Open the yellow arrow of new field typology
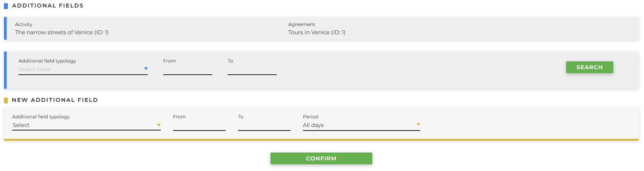644x171 pixels. point(159,125)
